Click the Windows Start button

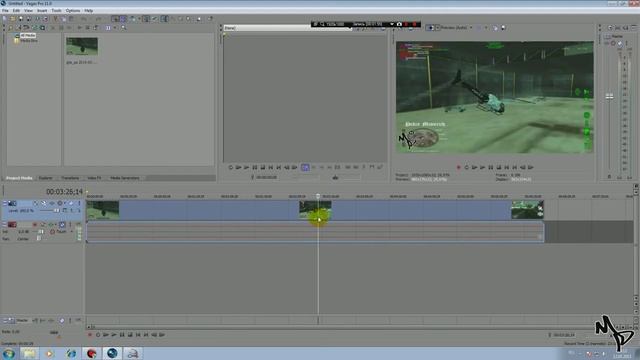click(9, 353)
